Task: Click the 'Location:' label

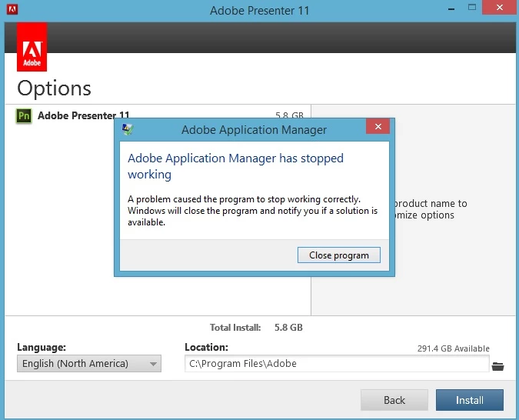Action: pos(206,347)
